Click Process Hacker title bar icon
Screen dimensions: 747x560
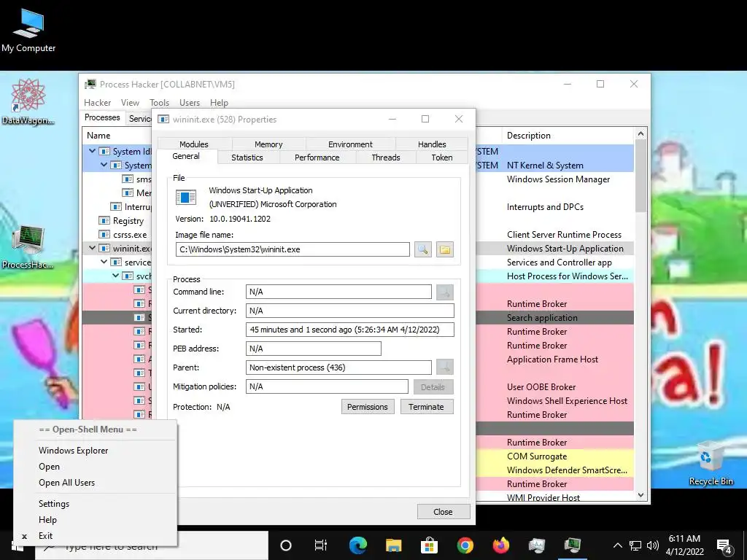tap(90, 85)
